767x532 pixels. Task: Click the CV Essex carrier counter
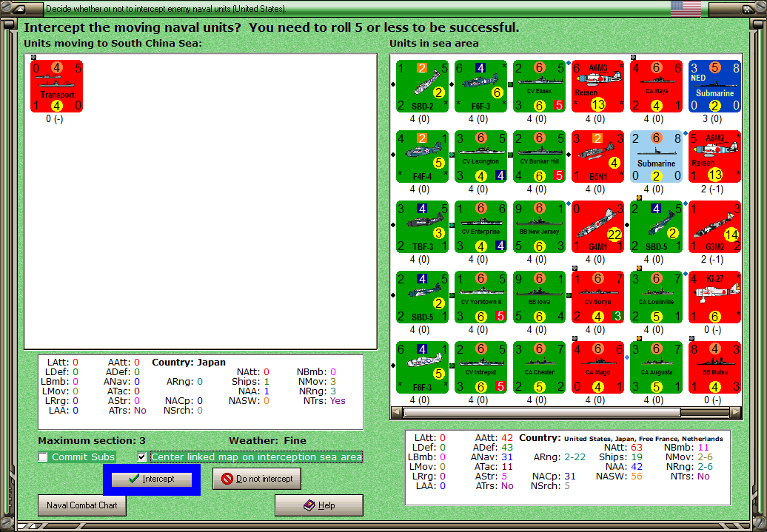coord(539,86)
